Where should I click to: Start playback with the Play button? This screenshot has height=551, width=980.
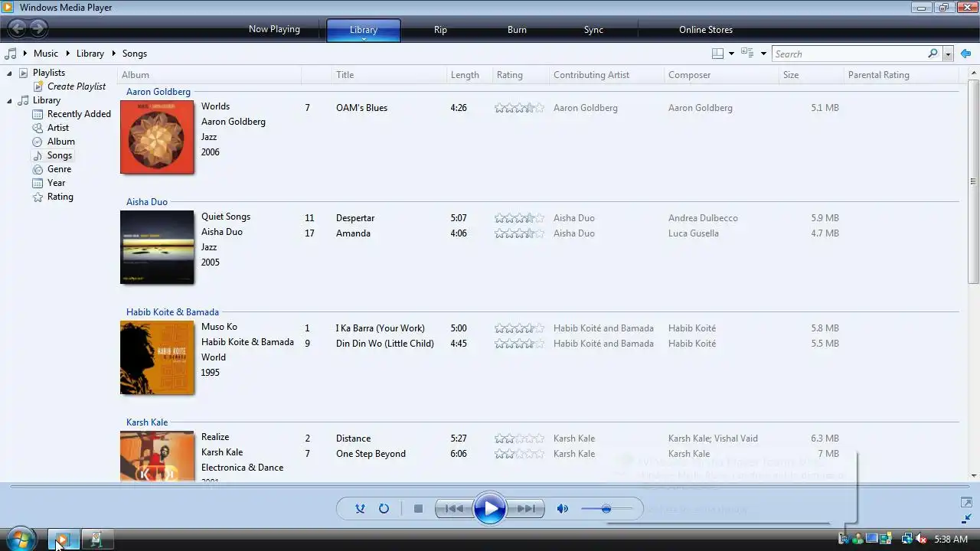(490, 509)
